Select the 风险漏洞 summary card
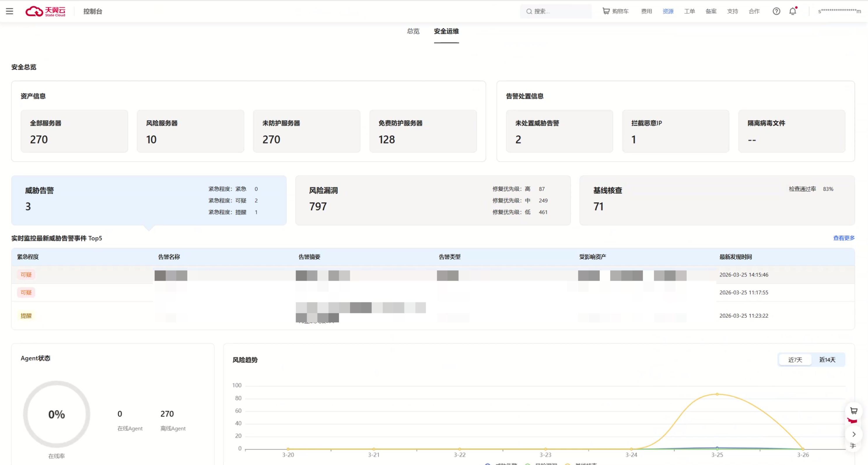Viewport: 868px width, 465px height. pyautogui.click(x=433, y=200)
